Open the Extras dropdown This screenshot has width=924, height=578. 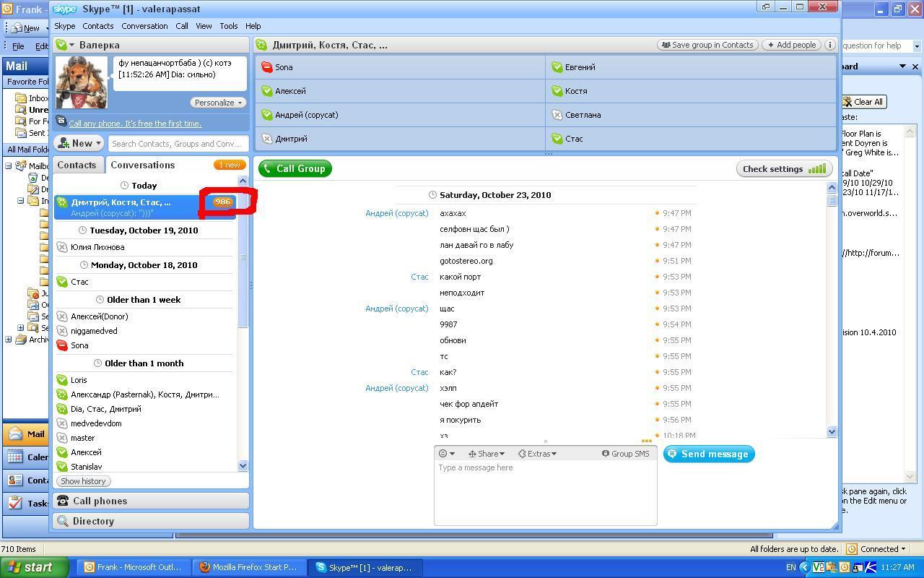point(537,454)
